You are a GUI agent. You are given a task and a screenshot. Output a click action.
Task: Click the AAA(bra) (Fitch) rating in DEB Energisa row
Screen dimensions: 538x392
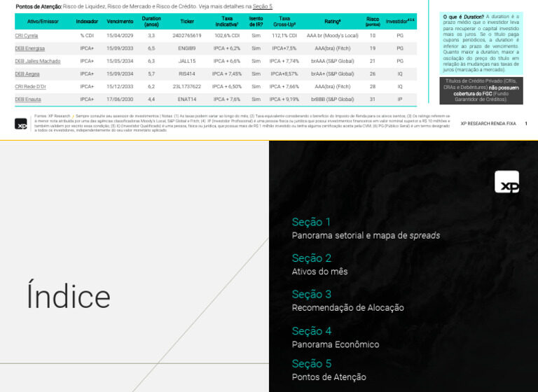[333, 48]
